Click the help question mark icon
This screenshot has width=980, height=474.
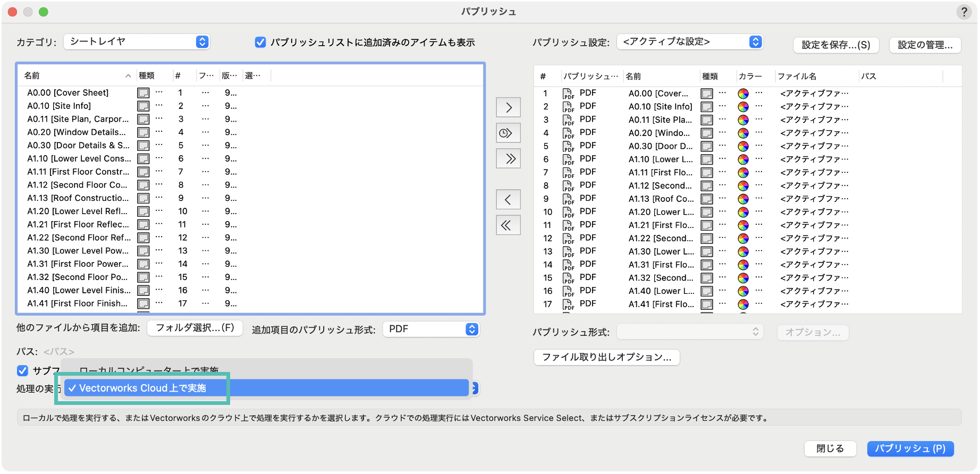964,12
